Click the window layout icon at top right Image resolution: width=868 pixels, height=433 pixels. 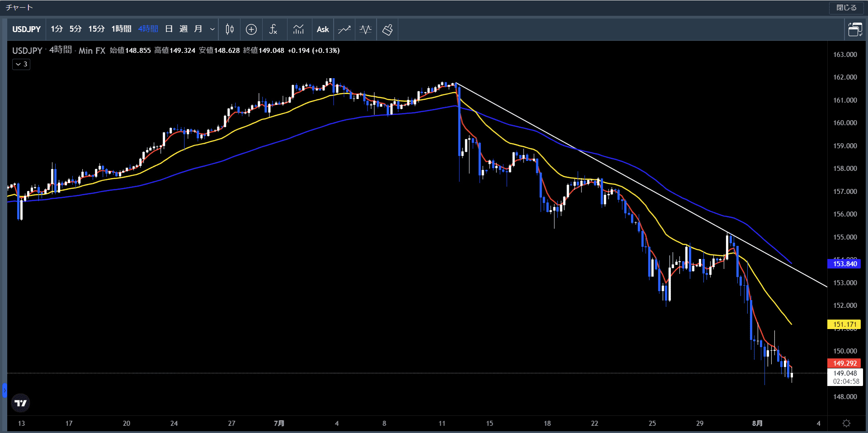pos(855,29)
